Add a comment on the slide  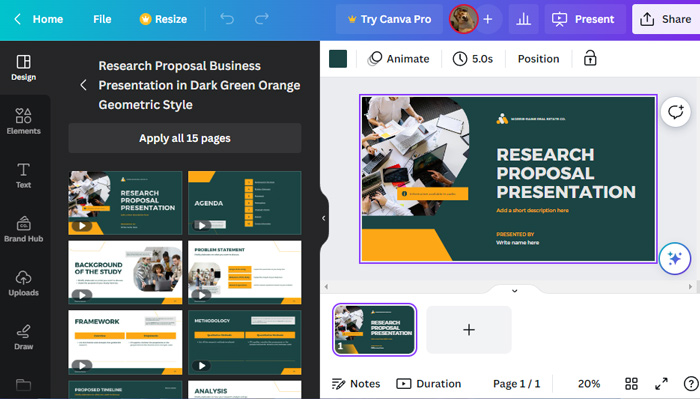pyautogui.click(x=675, y=112)
